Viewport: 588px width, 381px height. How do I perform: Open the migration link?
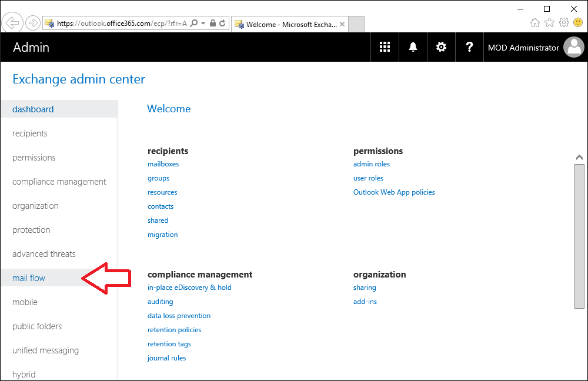pyautogui.click(x=163, y=235)
